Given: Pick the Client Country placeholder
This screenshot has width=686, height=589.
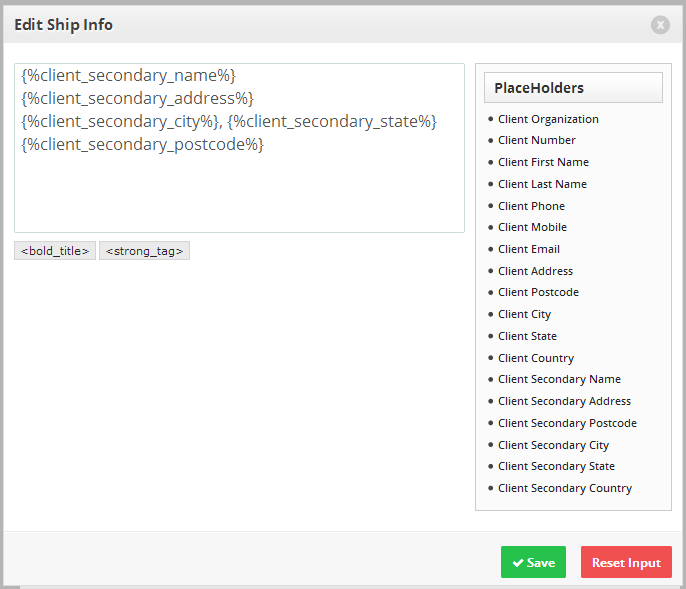Looking at the screenshot, I should coord(536,358).
